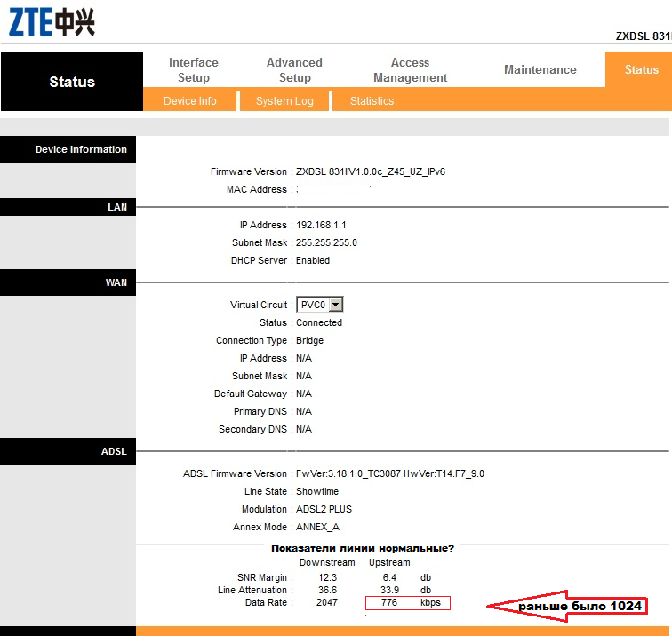Image resolution: width=672 pixels, height=636 pixels.
Task: Go to the Access Management tab
Action: click(x=410, y=70)
